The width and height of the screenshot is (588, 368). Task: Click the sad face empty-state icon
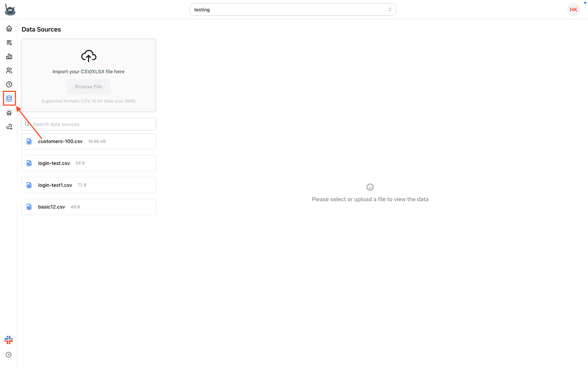click(370, 187)
